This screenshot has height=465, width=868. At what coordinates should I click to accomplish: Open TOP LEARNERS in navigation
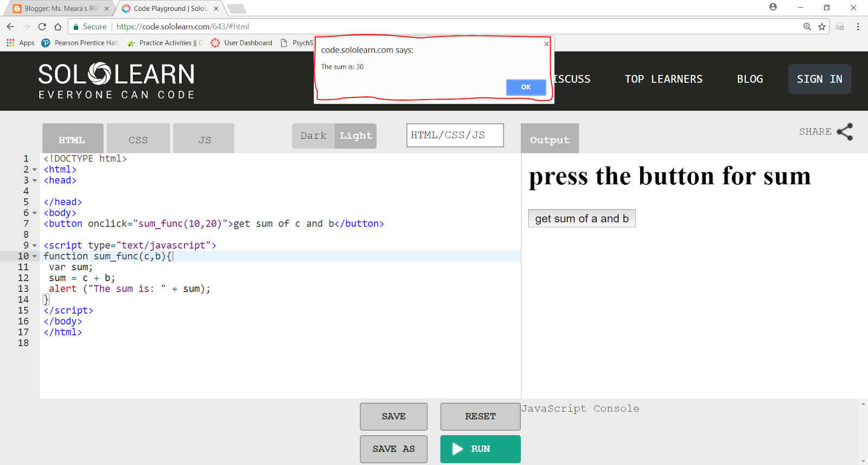click(x=663, y=79)
